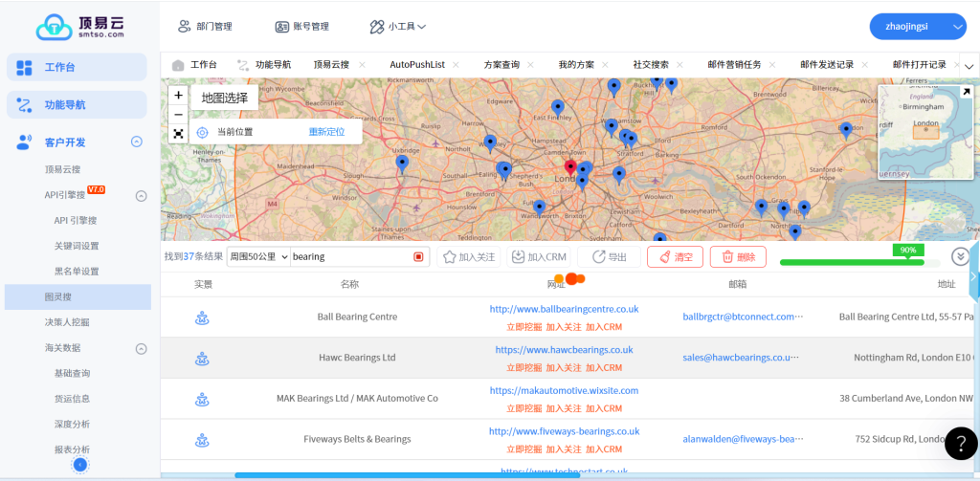Click the 导出 export button
The height and width of the screenshot is (481, 980).
coord(609,257)
